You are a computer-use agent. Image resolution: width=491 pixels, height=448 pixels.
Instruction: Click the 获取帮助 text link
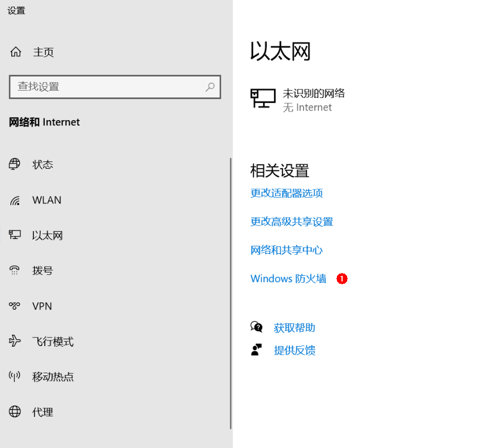coord(294,327)
